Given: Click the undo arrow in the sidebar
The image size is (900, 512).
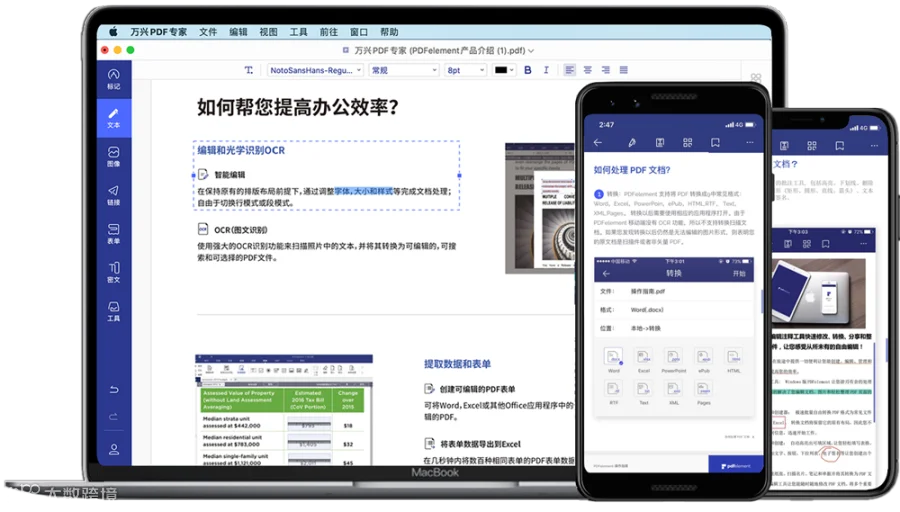Looking at the screenshot, I should [x=114, y=390].
